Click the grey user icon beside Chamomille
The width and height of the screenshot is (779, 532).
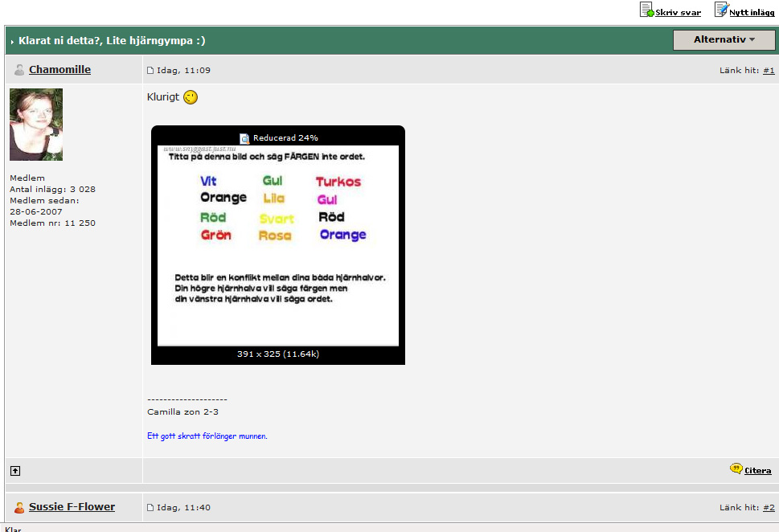tap(19, 70)
